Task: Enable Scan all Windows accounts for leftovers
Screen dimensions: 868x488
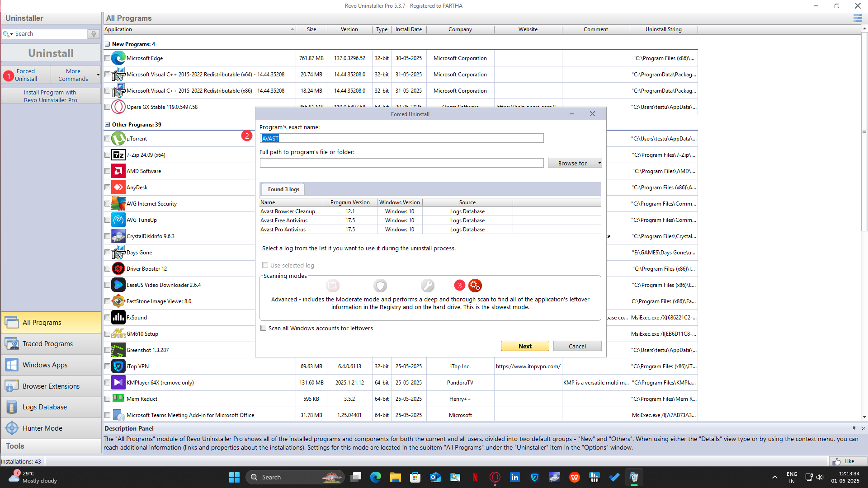Action: (264, 328)
